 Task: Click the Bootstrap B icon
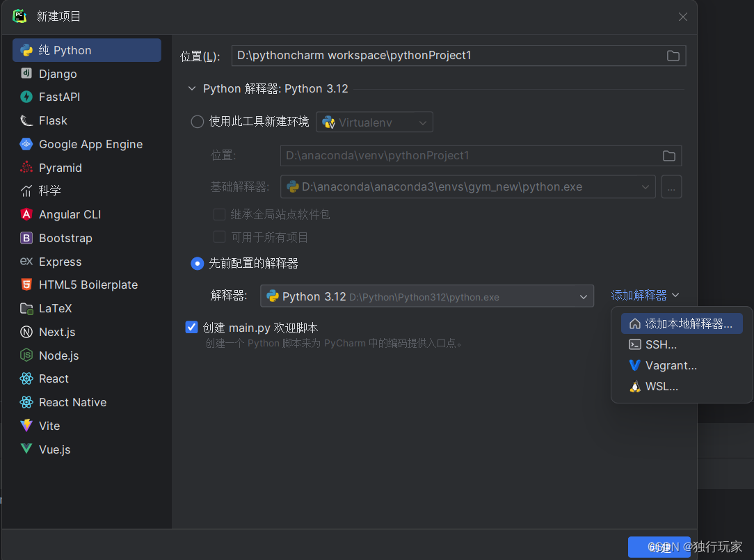click(26, 238)
